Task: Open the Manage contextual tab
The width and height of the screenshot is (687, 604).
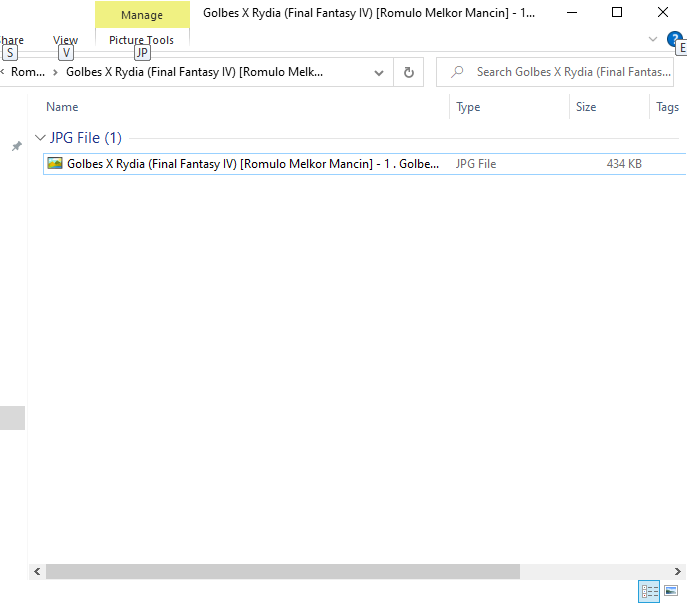Action: pos(142,14)
